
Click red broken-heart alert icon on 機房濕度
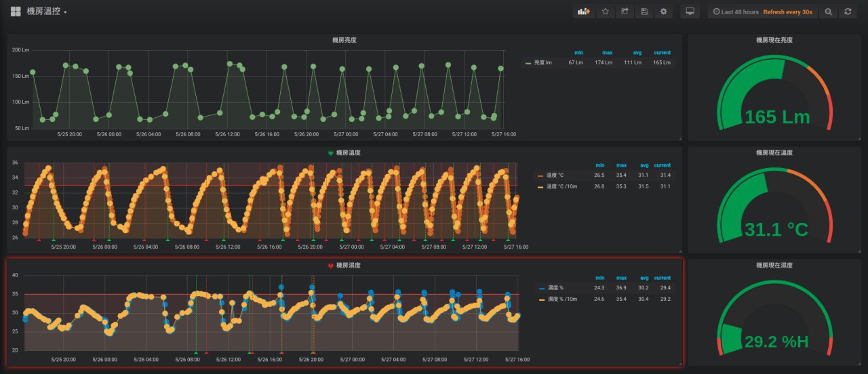(x=330, y=266)
